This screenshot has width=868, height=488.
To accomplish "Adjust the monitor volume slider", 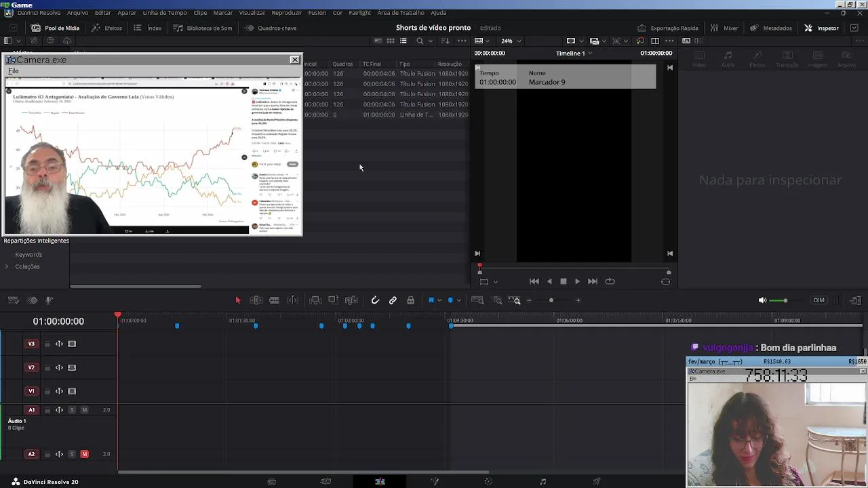I will coord(785,300).
